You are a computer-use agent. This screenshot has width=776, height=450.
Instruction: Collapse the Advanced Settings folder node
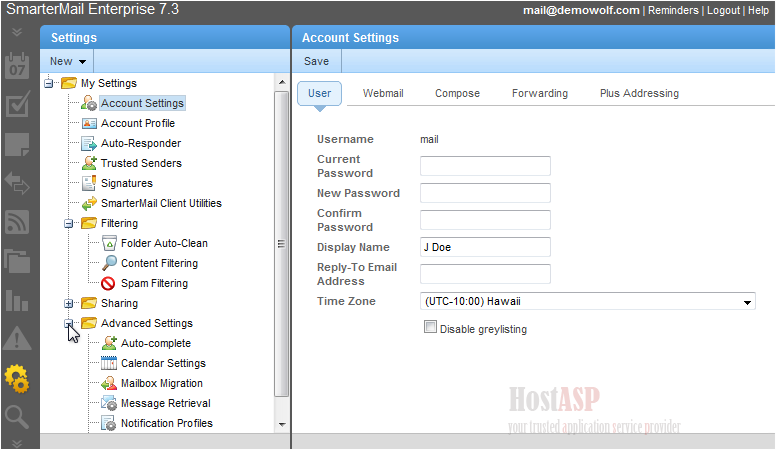69,323
